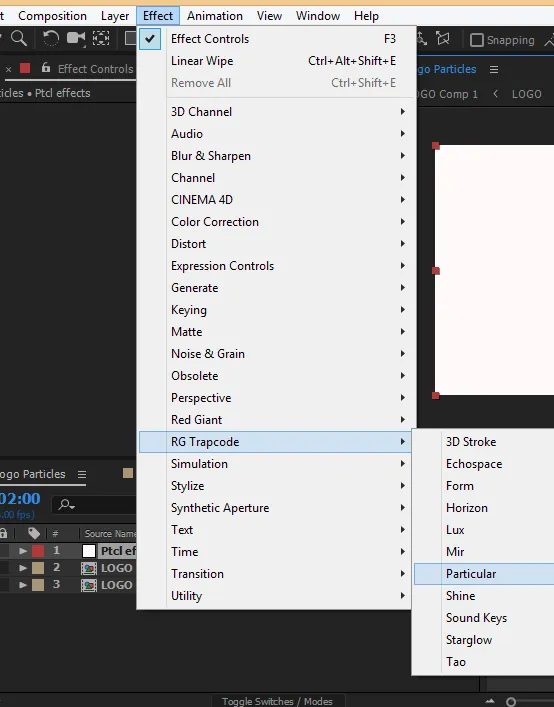Click Toggle Switches / Modes button
The image size is (554, 707).
click(277, 701)
